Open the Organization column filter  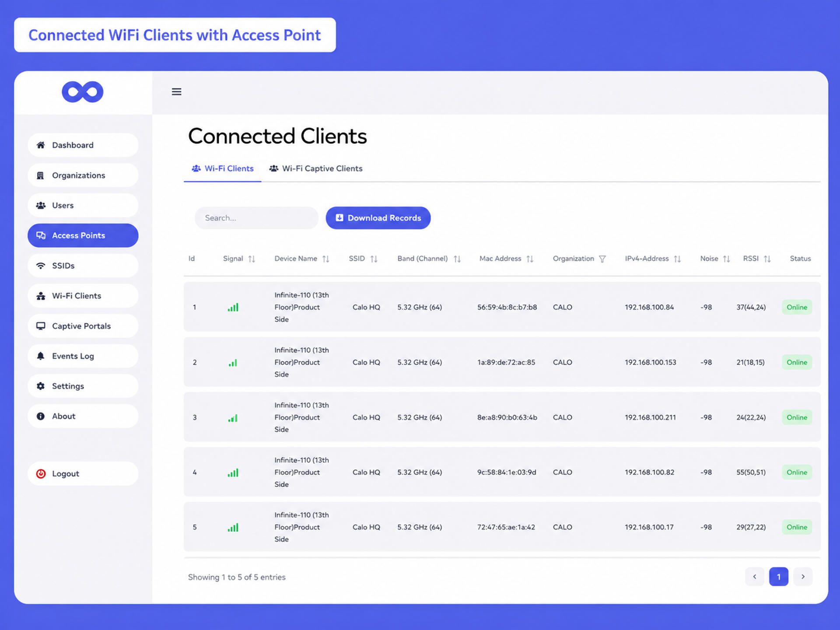(x=602, y=259)
